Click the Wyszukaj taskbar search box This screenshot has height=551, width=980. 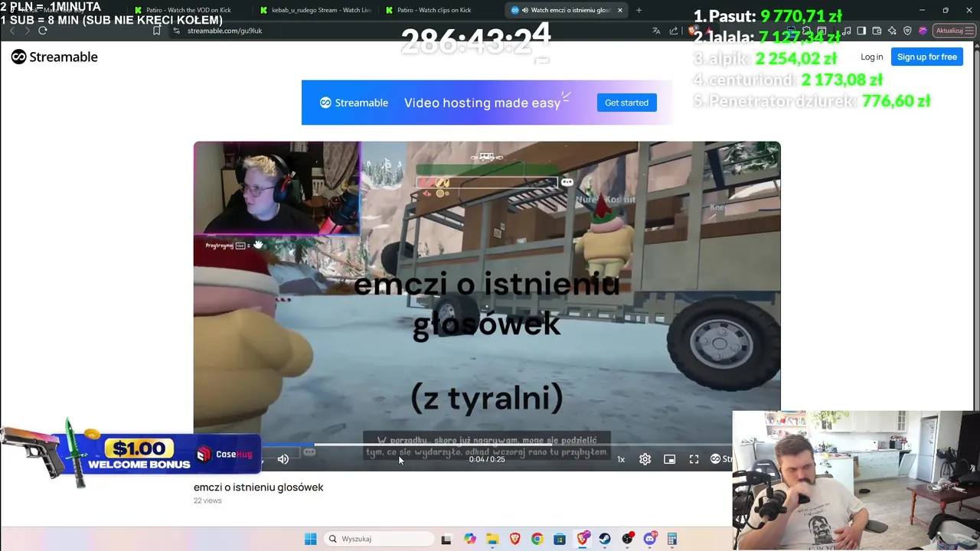(378, 539)
